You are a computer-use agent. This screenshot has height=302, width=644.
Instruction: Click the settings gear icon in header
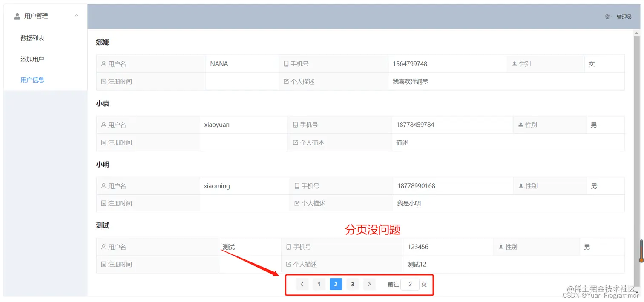click(607, 17)
